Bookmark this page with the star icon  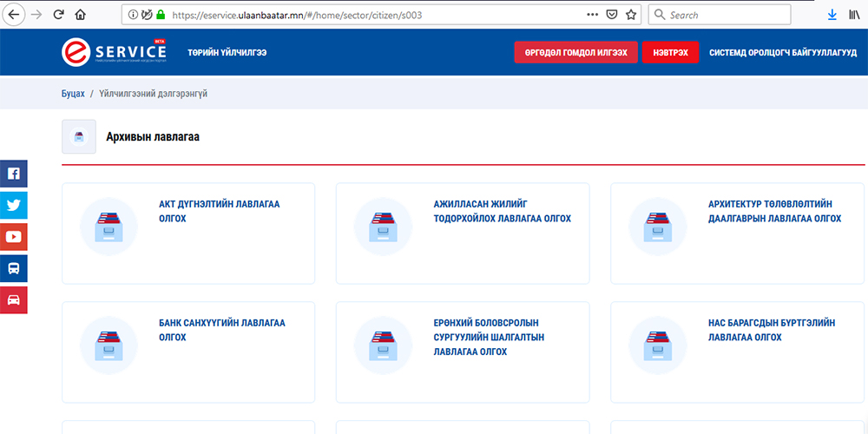coord(631,15)
